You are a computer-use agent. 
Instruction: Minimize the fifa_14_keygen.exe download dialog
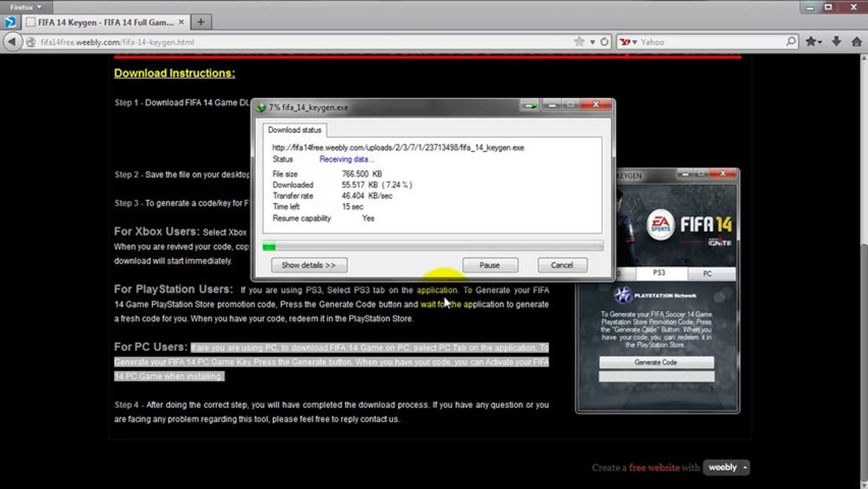point(552,105)
